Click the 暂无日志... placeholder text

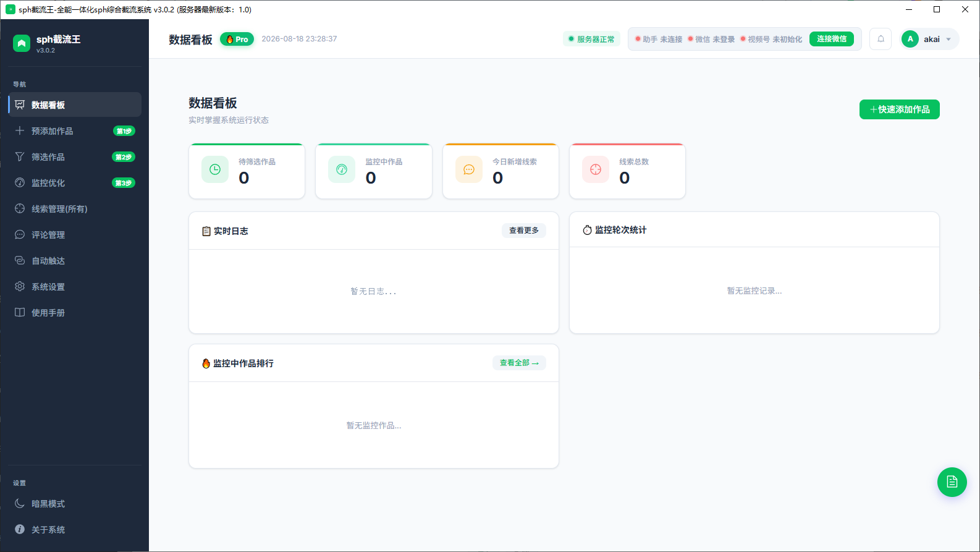click(x=374, y=291)
